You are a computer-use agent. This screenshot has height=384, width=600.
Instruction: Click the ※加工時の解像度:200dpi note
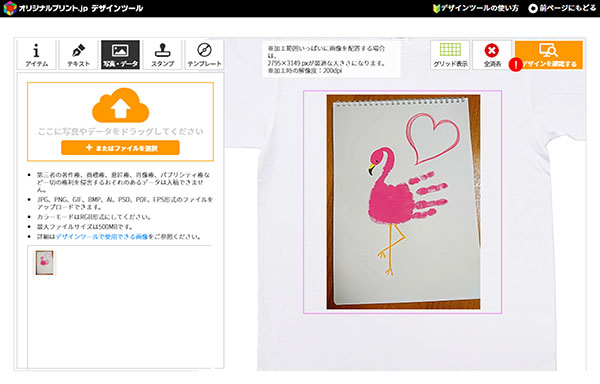[x=305, y=71]
